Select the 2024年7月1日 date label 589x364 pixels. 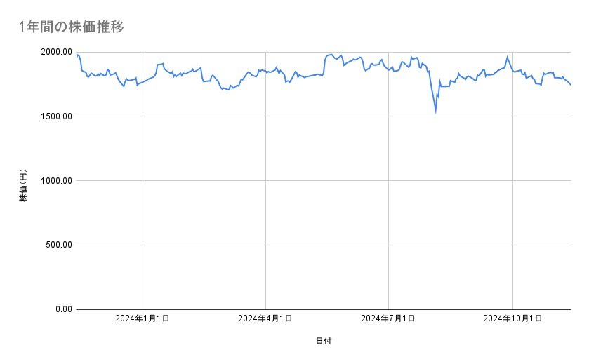388,318
